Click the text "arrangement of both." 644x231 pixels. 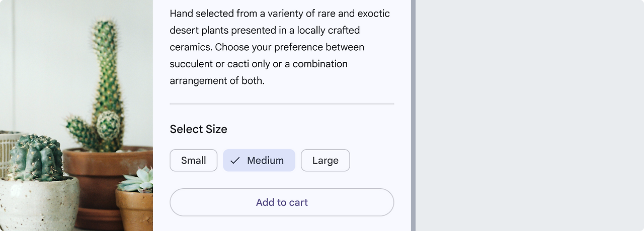tap(217, 80)
